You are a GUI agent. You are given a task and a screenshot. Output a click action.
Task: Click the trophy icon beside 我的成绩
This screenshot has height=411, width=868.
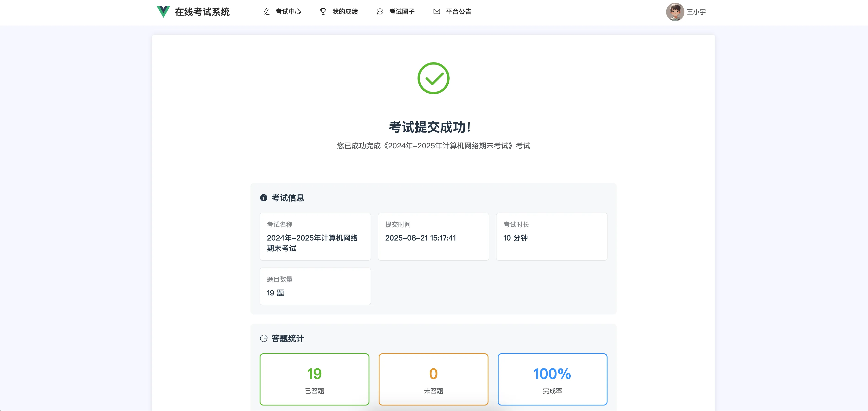323,12
